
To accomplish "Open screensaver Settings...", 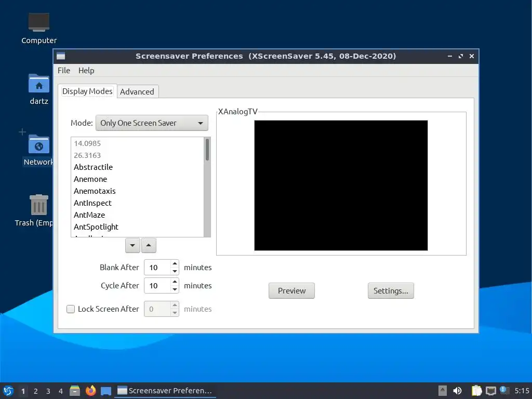I will pos(391,291).
